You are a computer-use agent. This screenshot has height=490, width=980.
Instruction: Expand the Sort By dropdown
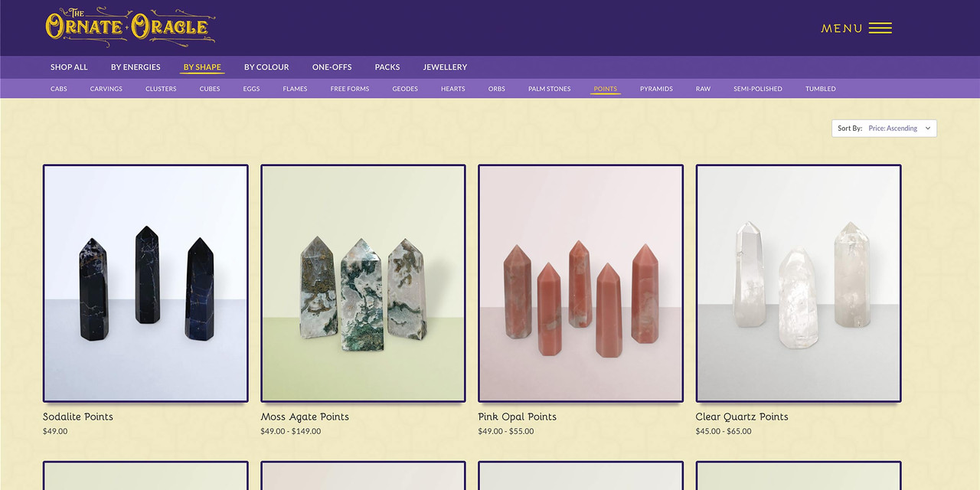coord(884,129)
